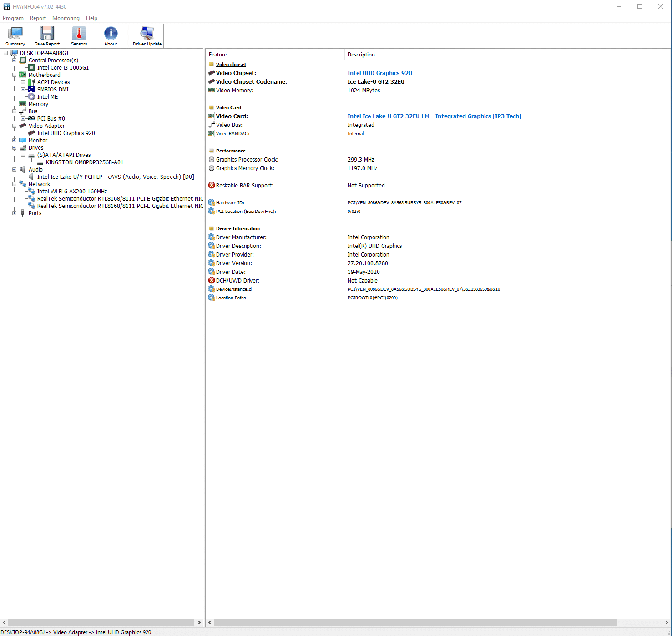Viewport: 672px width, 636px height.
Task: Click the Ports plug icon
Action: coord(23,213)
